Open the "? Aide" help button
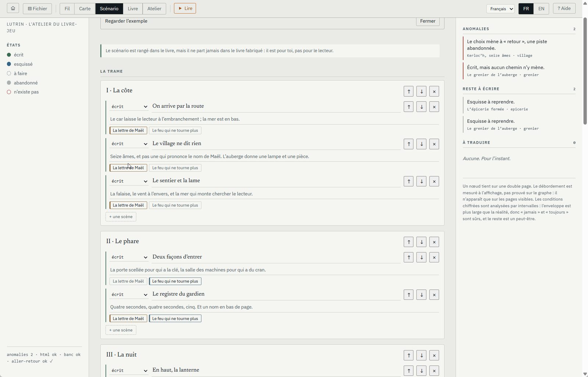The height and width of the screenshot is (377, 588). 564,8
